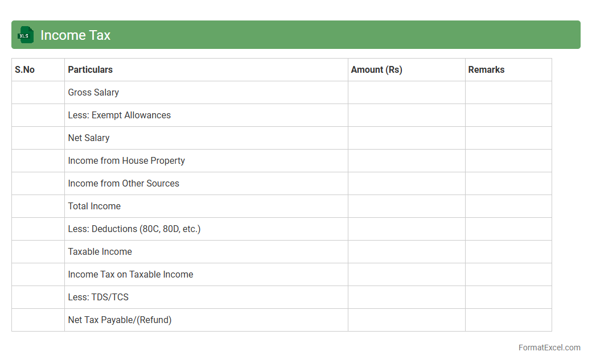
Task: Click the Amount (Rs) column header
Action: [376, 69]
